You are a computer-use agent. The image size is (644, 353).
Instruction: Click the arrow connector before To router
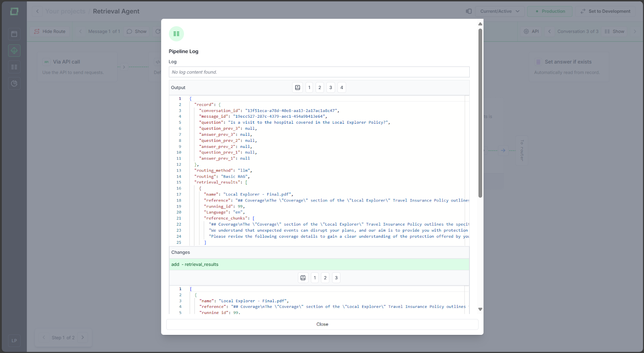point(503,150)
